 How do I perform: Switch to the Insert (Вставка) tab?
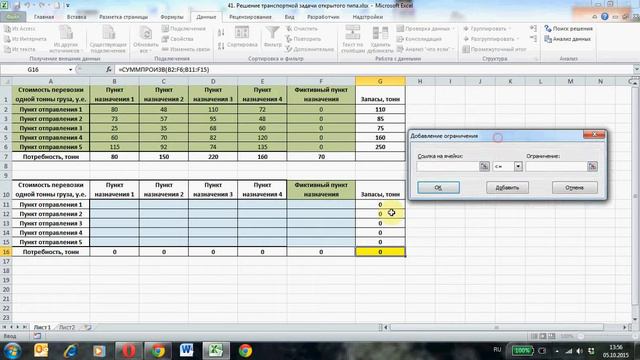(76, 17)
